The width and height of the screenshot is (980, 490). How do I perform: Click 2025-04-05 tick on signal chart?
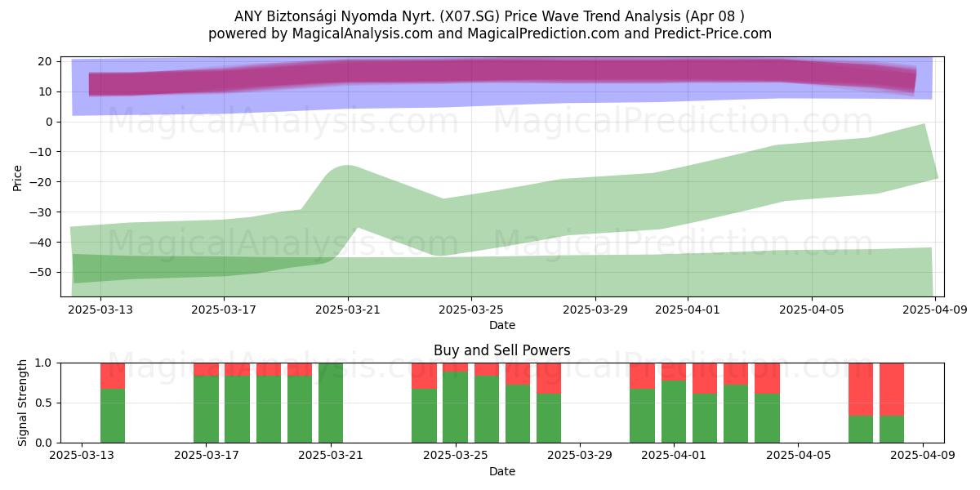pyautogui.click(x=798, y=456)
